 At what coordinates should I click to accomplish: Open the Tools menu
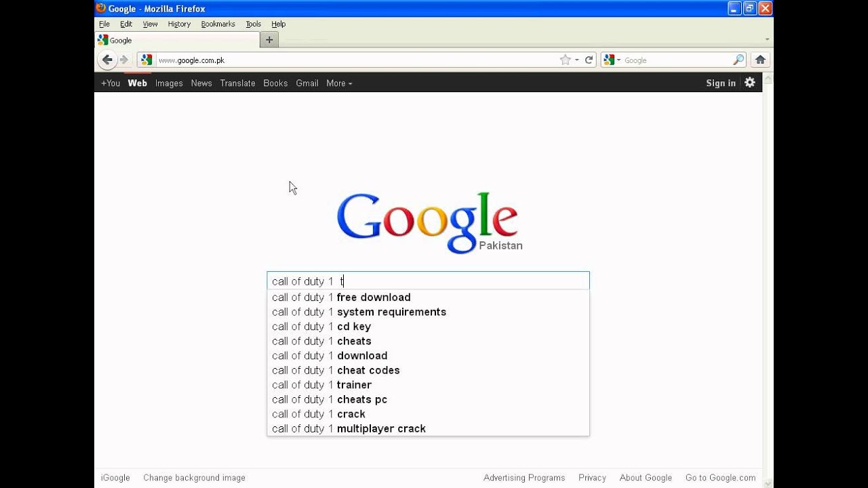(253, 24)
